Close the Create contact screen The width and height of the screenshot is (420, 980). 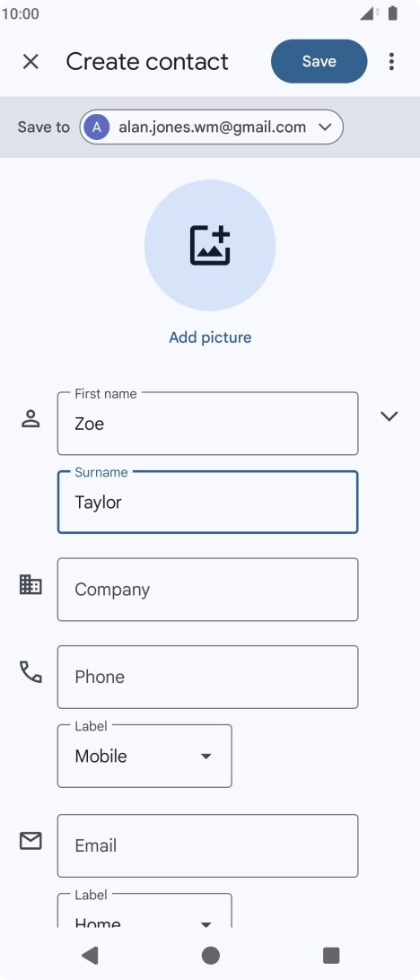(x=31, y=61)
